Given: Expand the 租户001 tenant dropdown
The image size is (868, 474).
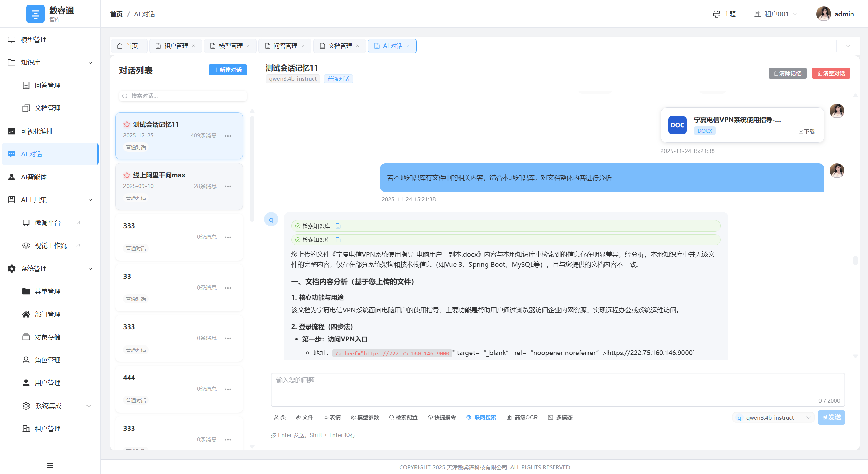Looking at the screenshot, I should point(776,14).
